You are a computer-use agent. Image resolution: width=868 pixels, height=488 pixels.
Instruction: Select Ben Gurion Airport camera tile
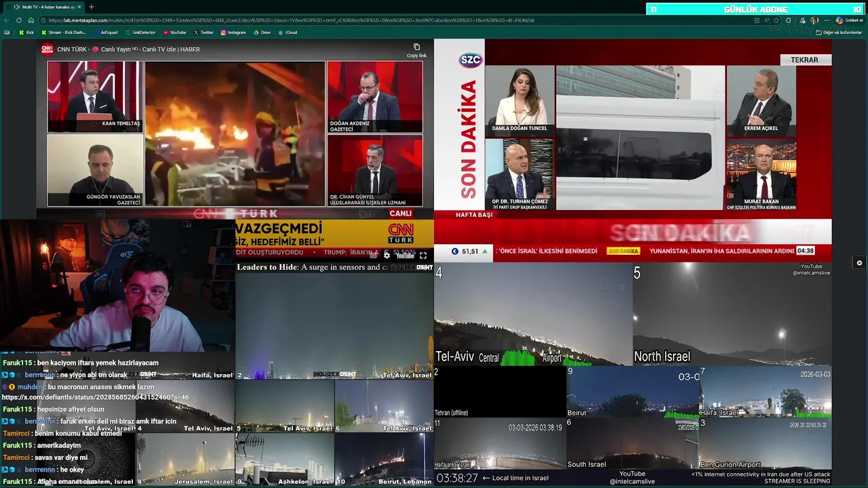tap(766, 443)
